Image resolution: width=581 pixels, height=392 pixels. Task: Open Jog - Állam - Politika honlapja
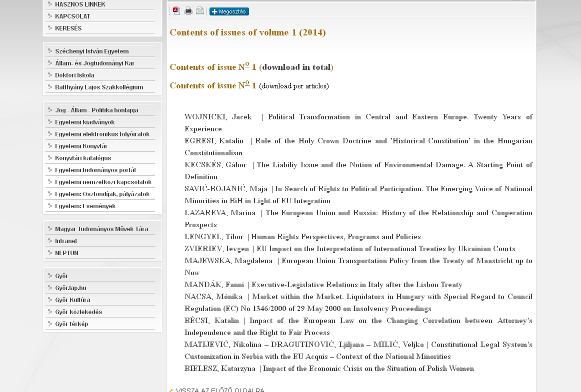(96, 110)
